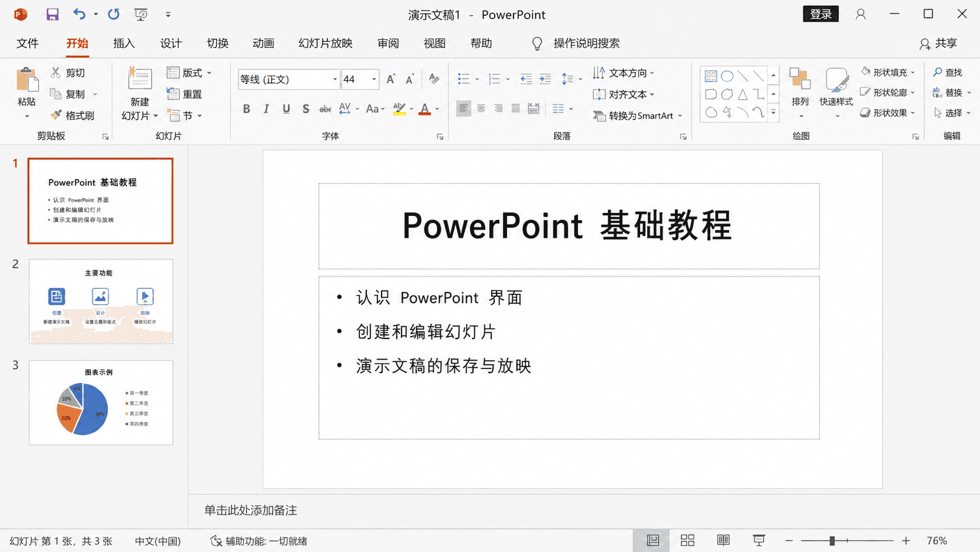
Task: Start slideshow from status bar icon
Action: tap(759, 540)
